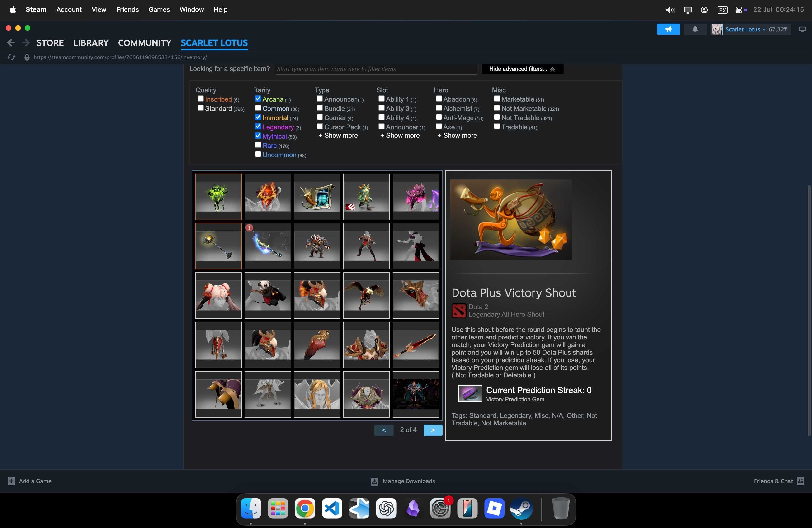Open the Account menu
Screen dimensions: 812x528
[69, 9]
